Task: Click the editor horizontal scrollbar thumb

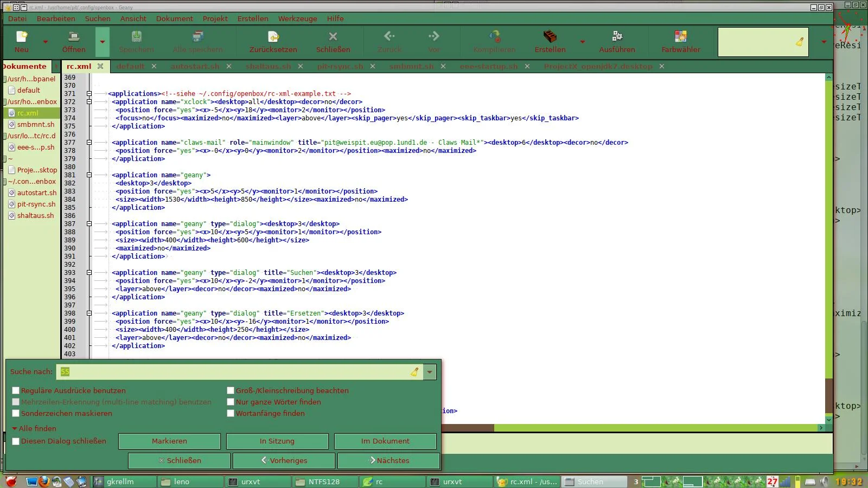Action: click(468, 428)
